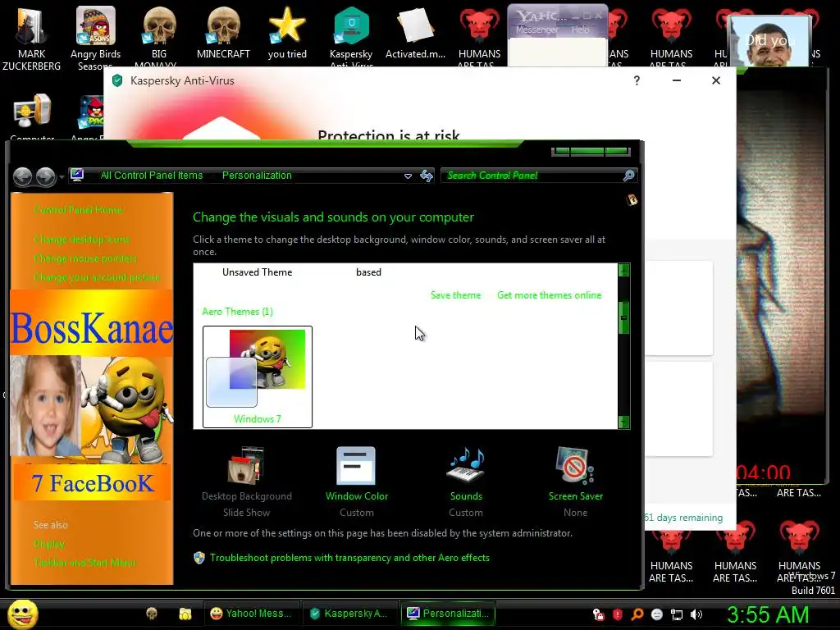Switch to Yahoo! Messenger taskbar button
This screenshot has height=630, width=840.
pos(251,614)
